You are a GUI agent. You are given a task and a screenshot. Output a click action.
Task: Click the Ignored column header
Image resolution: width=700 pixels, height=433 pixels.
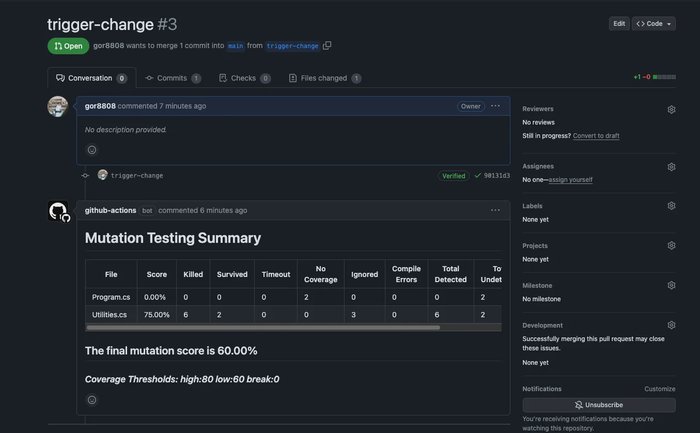coord(364,274)
